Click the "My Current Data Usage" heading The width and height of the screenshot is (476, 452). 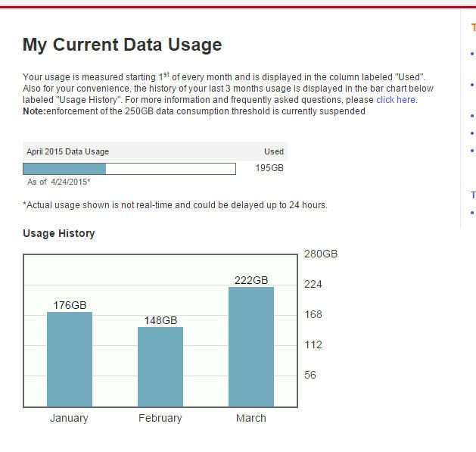tap(122, 45)
